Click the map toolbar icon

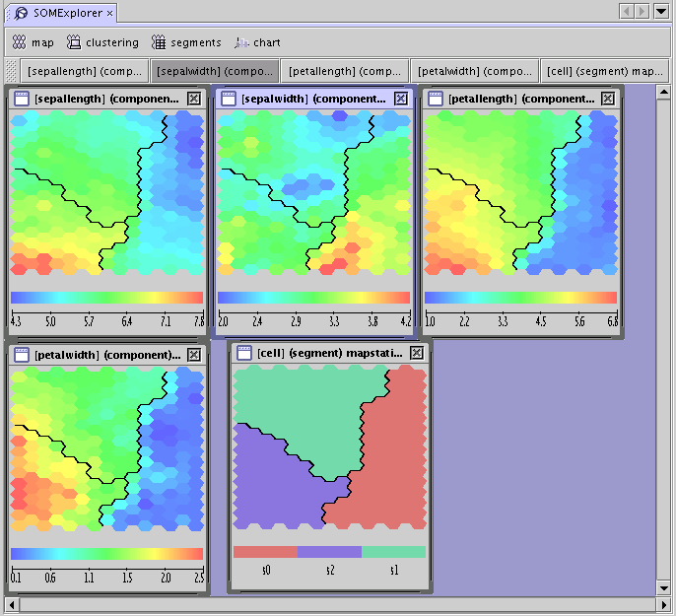[x=19, y=42]
